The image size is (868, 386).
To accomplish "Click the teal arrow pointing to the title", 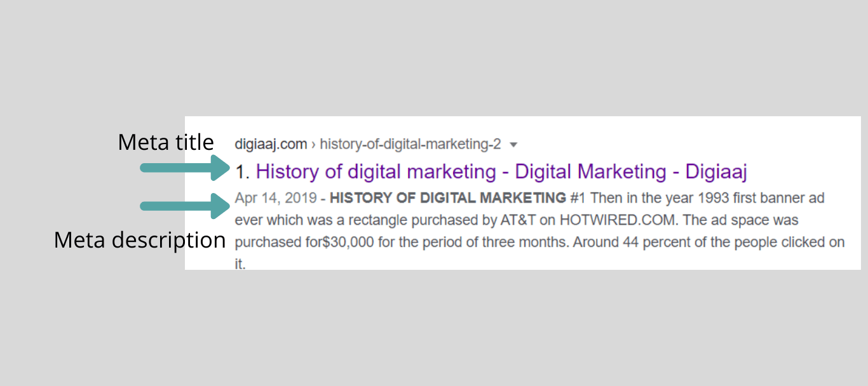I will click(186, 168).
